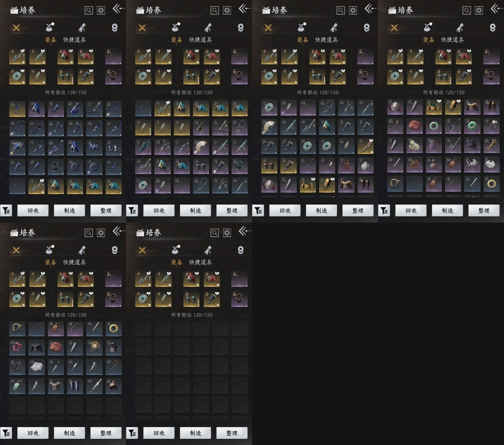504x445 pixels.
Task: Pick the green tag charm marked 神
Action: point(17,386)
